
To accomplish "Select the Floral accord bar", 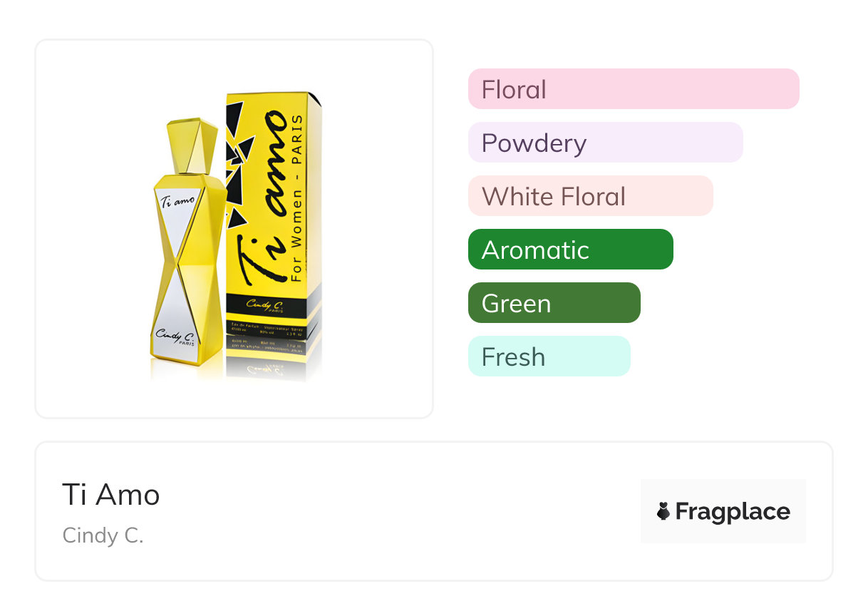I will click(633, 89).
